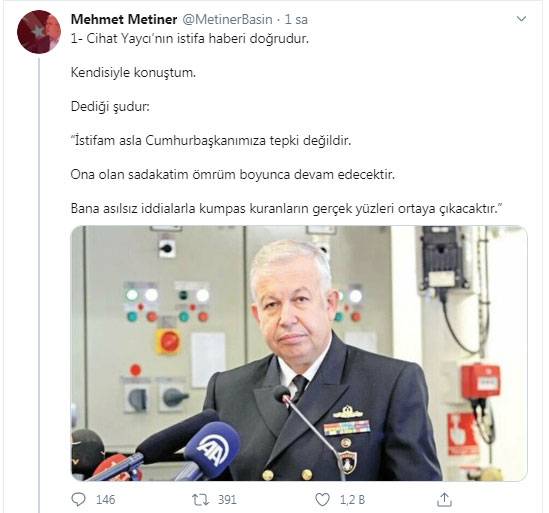Expand the tweet options chevron menu

[x=521, y=19]
